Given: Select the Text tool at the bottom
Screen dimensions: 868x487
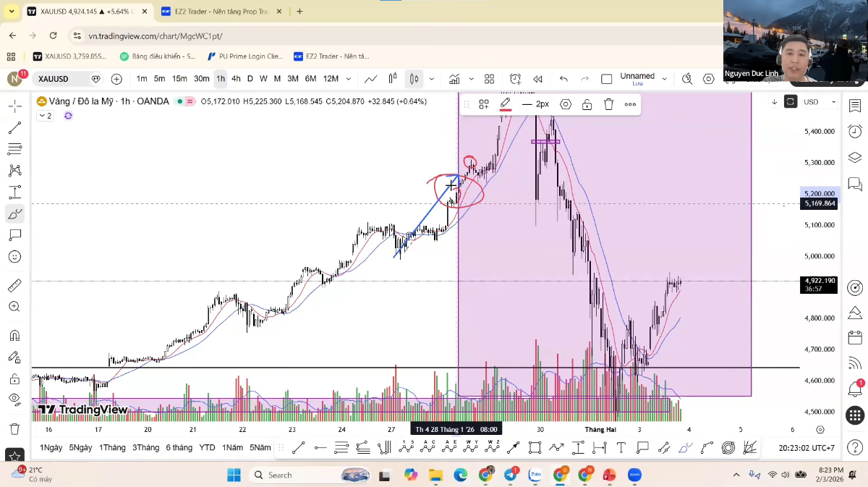Looking at the screenshot, I should (x=621, y=447).
